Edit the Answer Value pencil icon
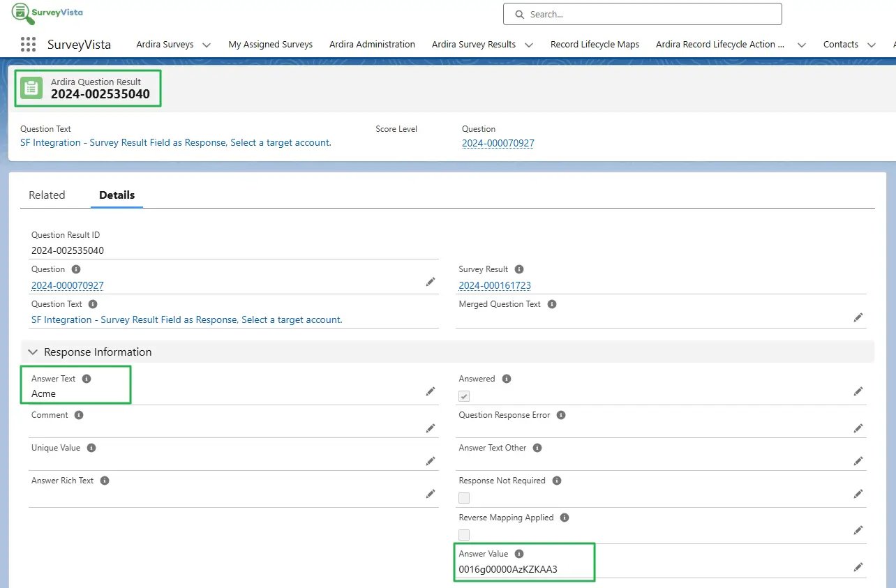896x588 pixels. pyautogui.click(x=858, y=567)
